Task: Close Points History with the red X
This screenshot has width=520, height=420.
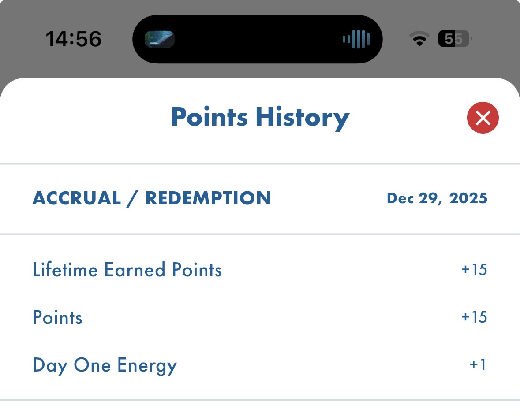Action: click(x=483, y=118)
